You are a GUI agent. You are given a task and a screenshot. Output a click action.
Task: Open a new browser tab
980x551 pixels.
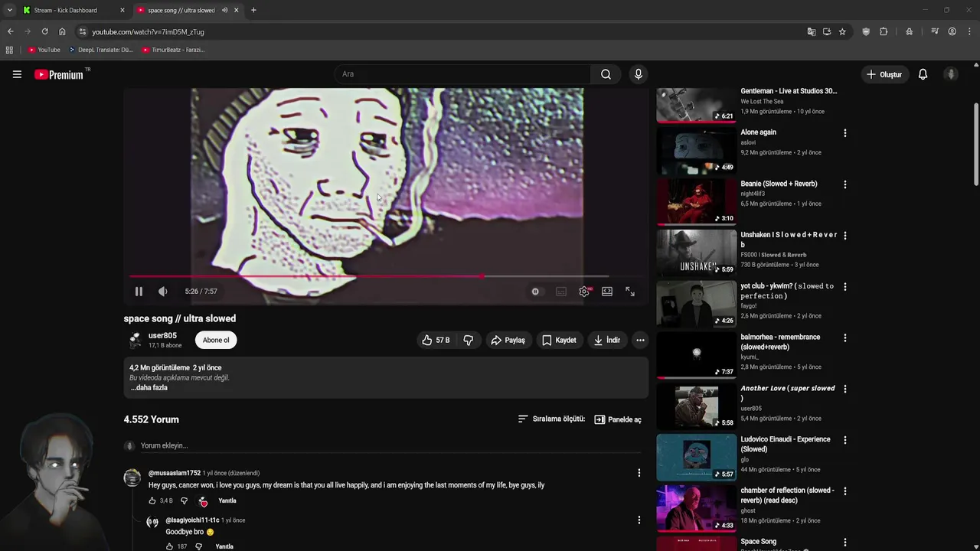(253, 10)
